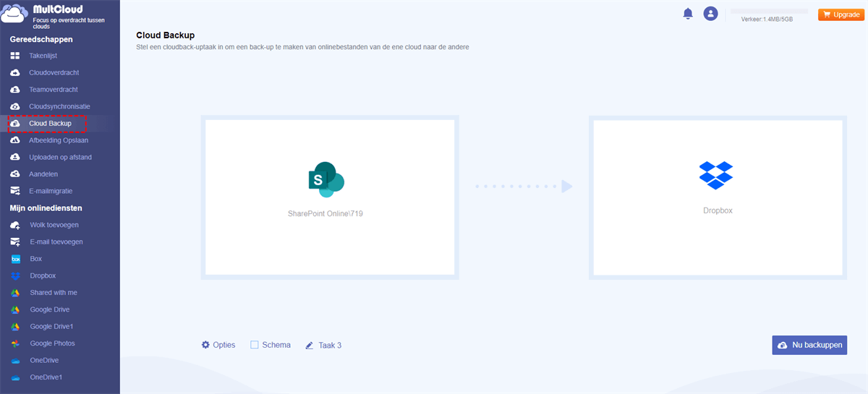Click the OneDrive cloud icon
Screen dimensions: 868x394
(x=15, y=360)
